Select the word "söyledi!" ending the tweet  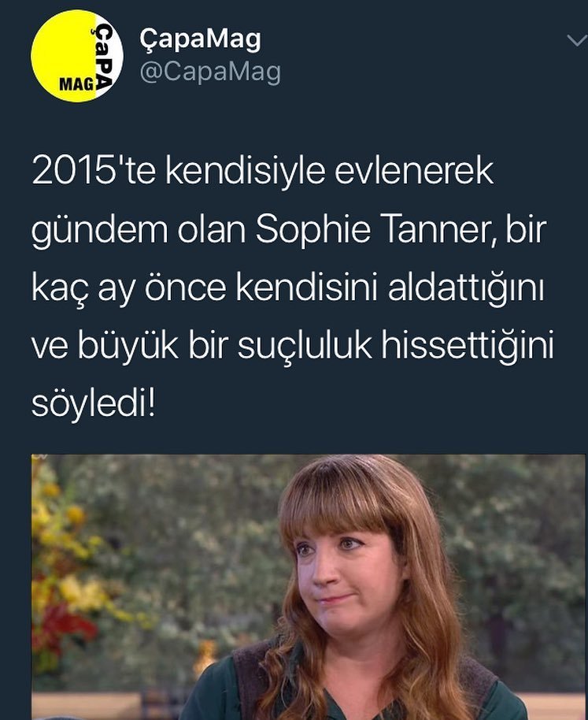(94, 403)
